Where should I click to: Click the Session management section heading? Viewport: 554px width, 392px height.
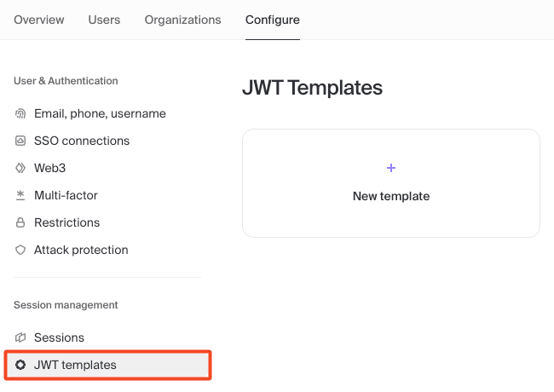tap(66, 305)
